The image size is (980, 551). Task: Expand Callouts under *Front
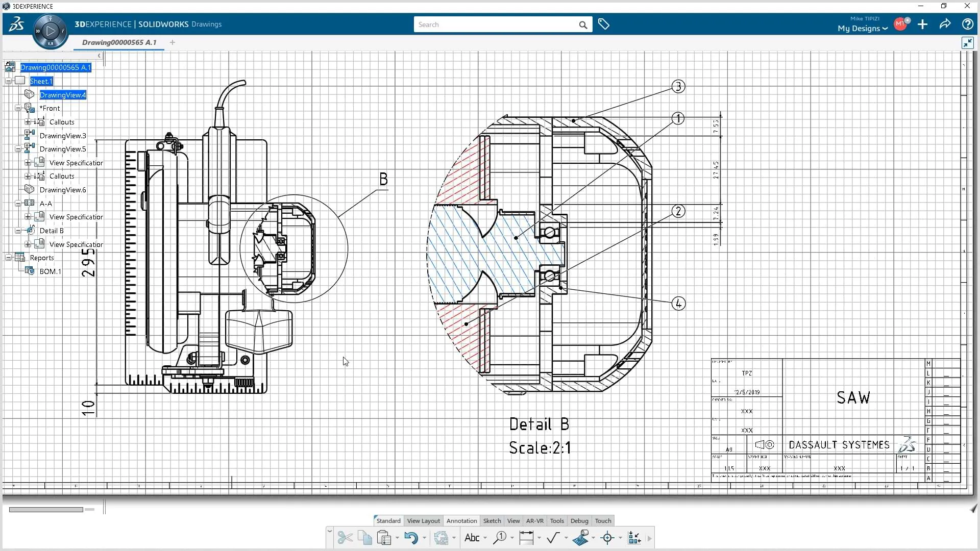[x=27, y=121]
